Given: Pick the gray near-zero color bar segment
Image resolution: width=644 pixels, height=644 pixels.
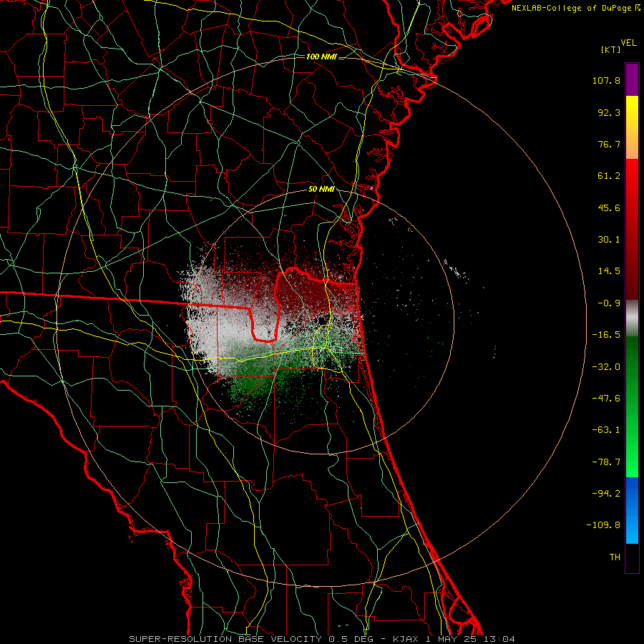Looking at the screenshot, I should [x=632, y=318].
